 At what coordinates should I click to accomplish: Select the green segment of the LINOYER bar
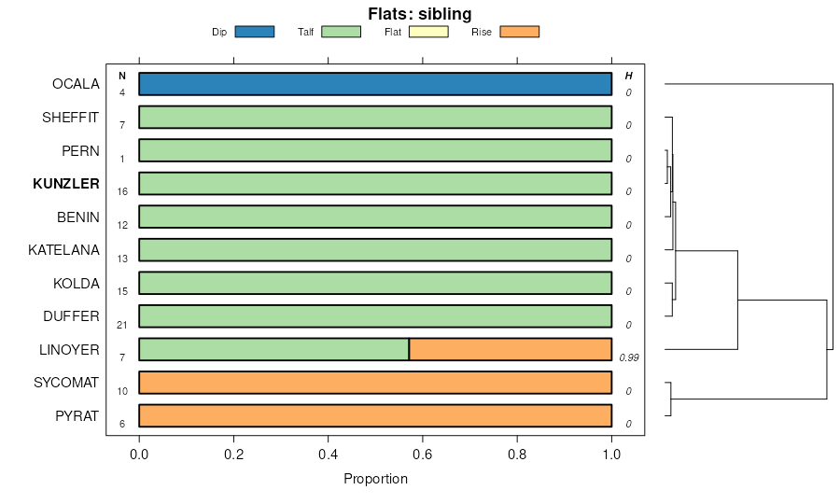pos(273,350)
